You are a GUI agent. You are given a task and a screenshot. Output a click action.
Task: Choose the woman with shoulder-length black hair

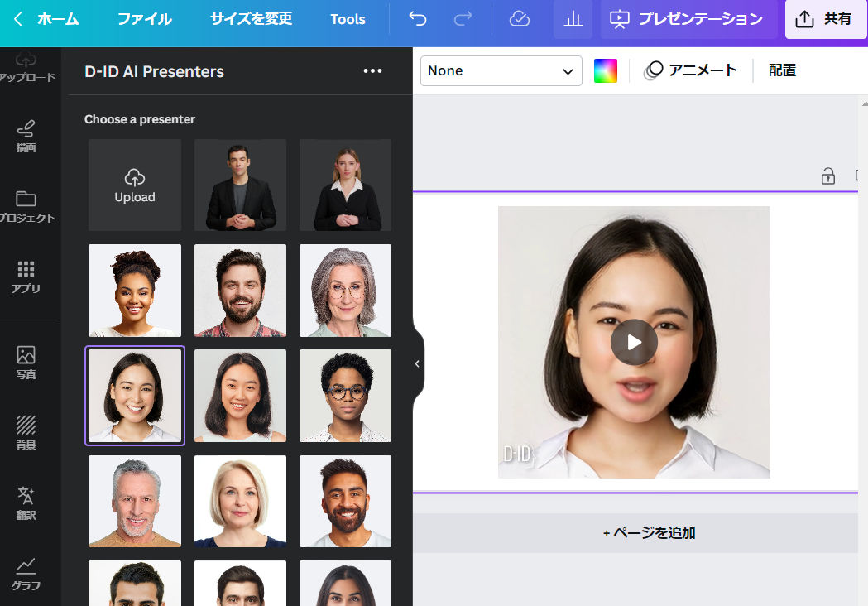pos(240,396)
